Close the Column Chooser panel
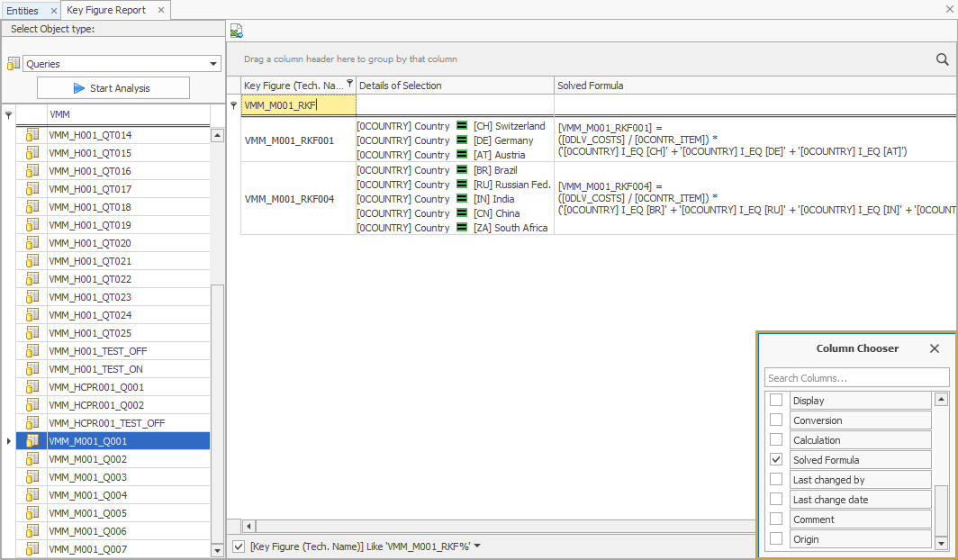The width and height of the screenshot is (958, 560). tap(934, 348)
